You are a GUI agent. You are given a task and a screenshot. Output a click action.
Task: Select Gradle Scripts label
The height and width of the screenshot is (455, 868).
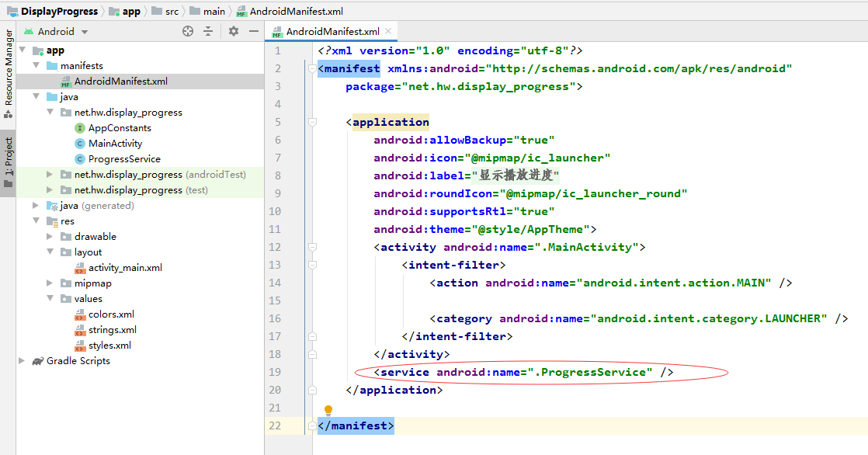tap(78, 360)
